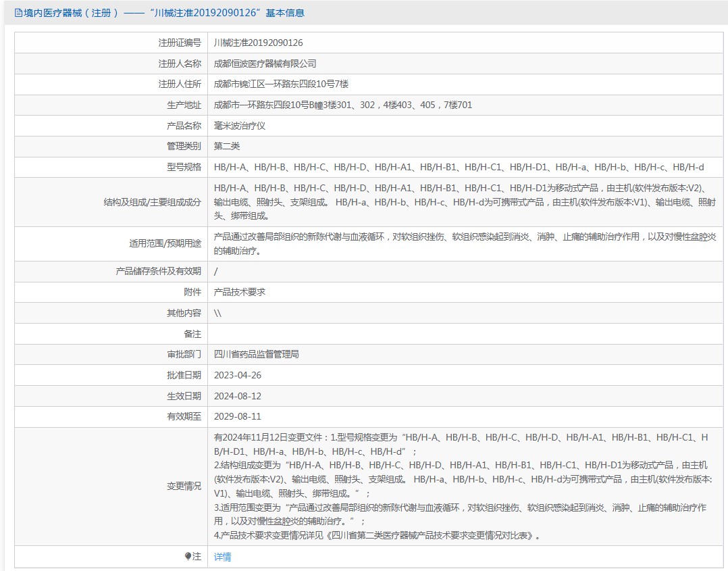Select the model list in 型号规格 row

tap(459, 168)
